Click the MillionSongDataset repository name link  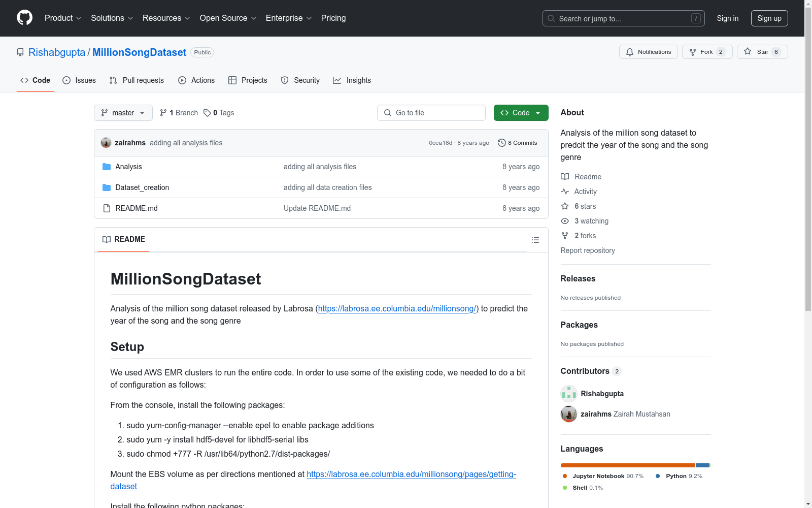click(140, 52)
